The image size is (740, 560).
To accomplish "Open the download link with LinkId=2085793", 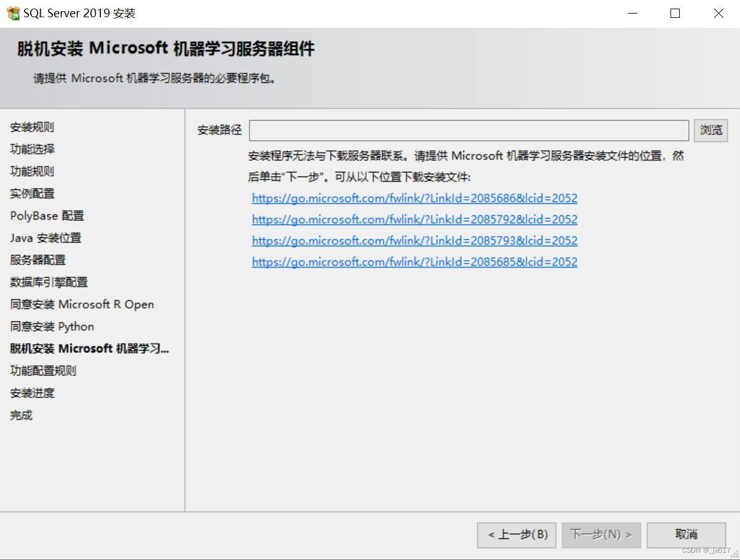I will coord(415,241).
